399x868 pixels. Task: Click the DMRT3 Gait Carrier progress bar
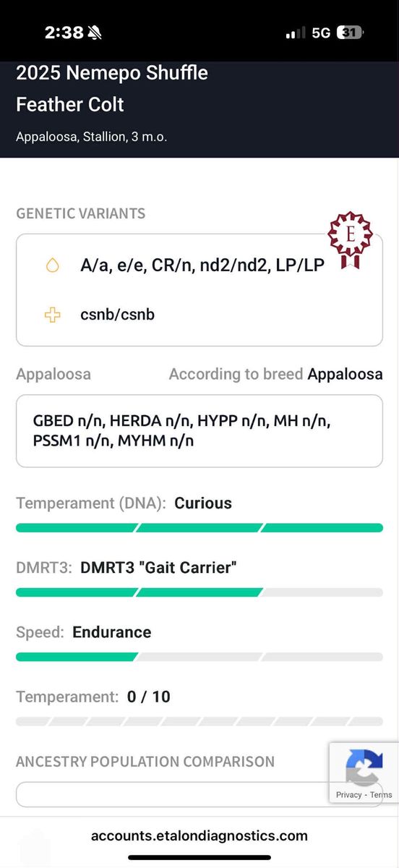click(199, 592)
